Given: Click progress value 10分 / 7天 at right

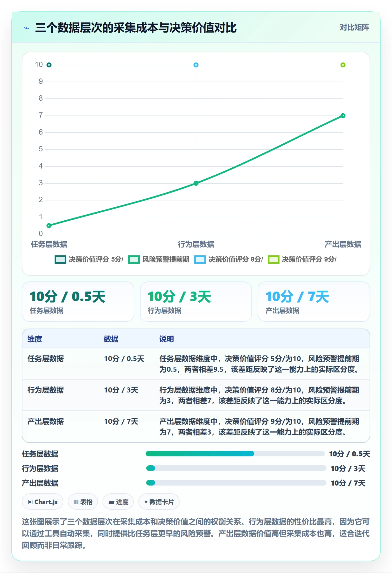Looking at the screenshot, I should tap(348, 483).
